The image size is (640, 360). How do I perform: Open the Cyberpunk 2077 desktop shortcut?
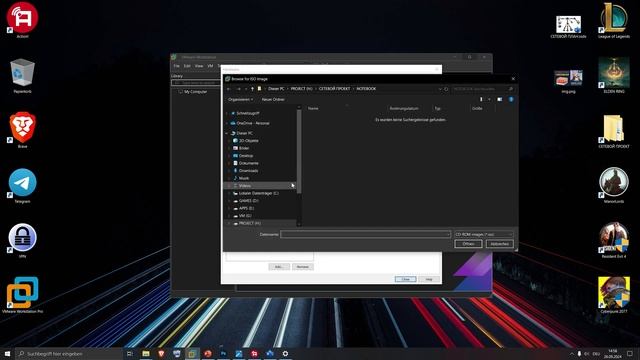click(x=613, y=295)
